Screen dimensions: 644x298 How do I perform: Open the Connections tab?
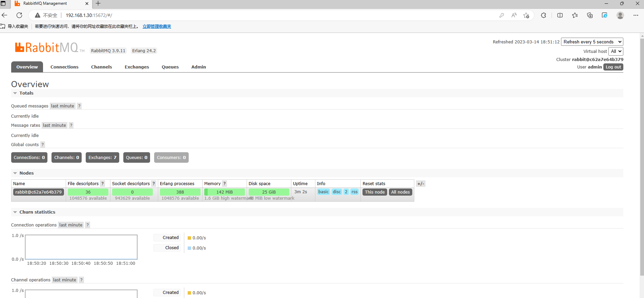(x=64, y=67)
